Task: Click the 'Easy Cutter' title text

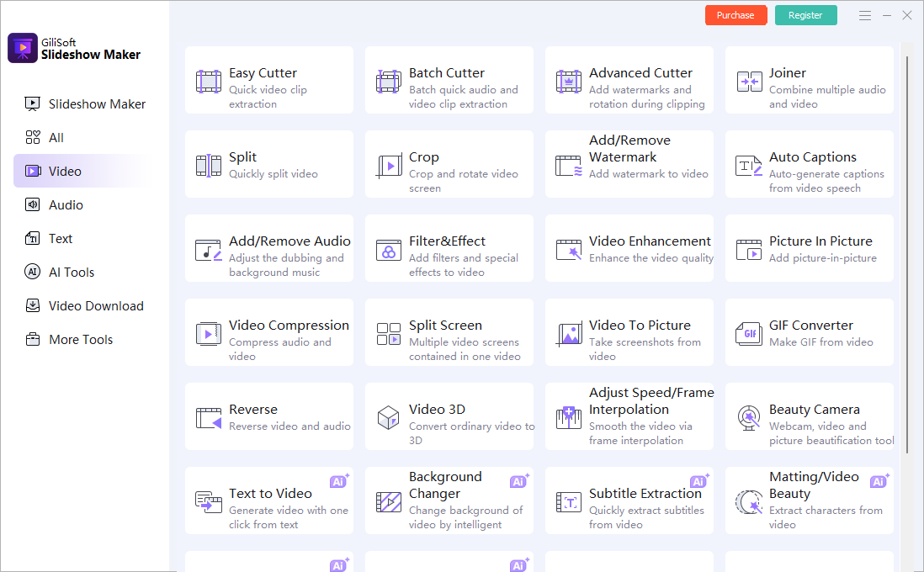Action: pyautogui.click(x=263, y=73)
